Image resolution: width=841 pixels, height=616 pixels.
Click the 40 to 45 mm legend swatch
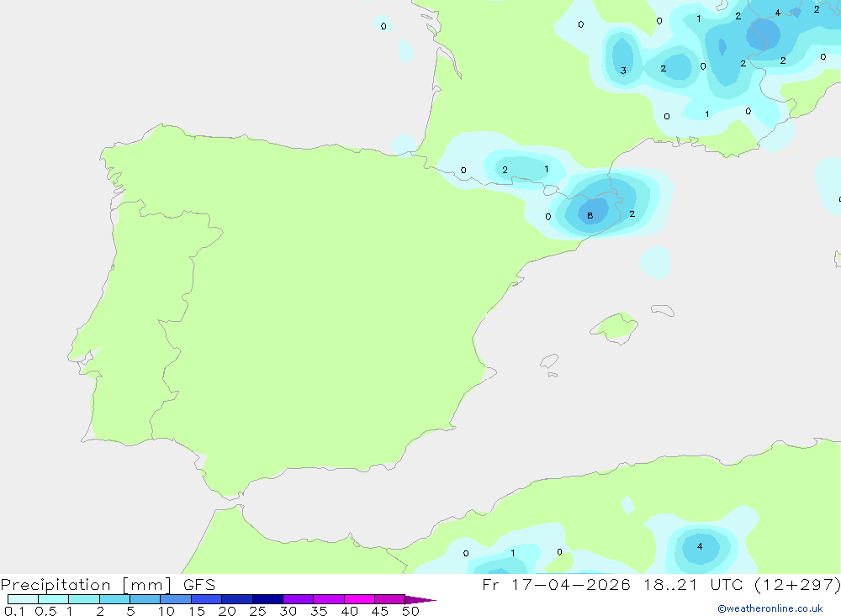click(359, 599)
